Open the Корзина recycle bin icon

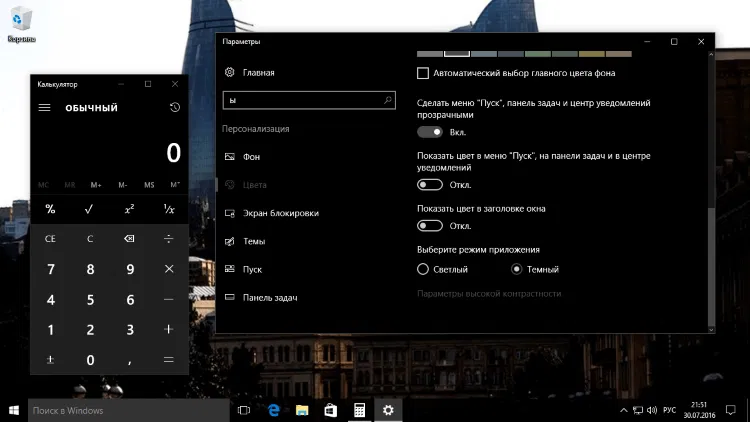tap(20, 20)
